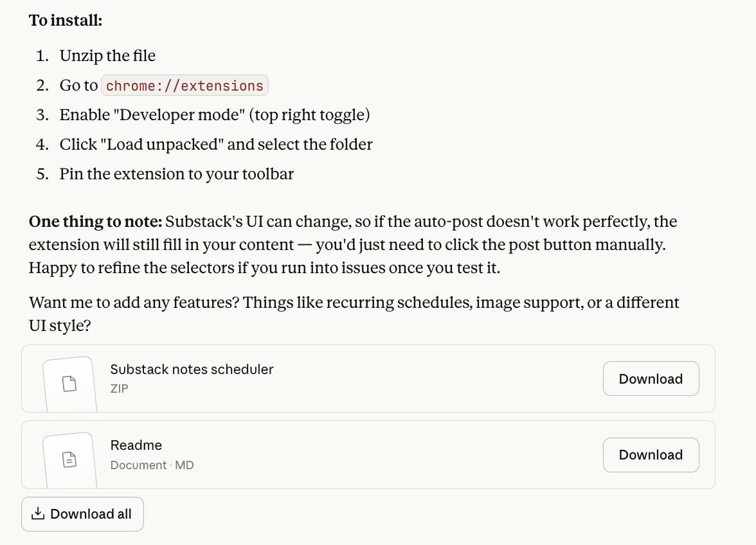Click the Unzip the file step
The width and height of the screenshot is (756, 545).
[x=107, y=55]
